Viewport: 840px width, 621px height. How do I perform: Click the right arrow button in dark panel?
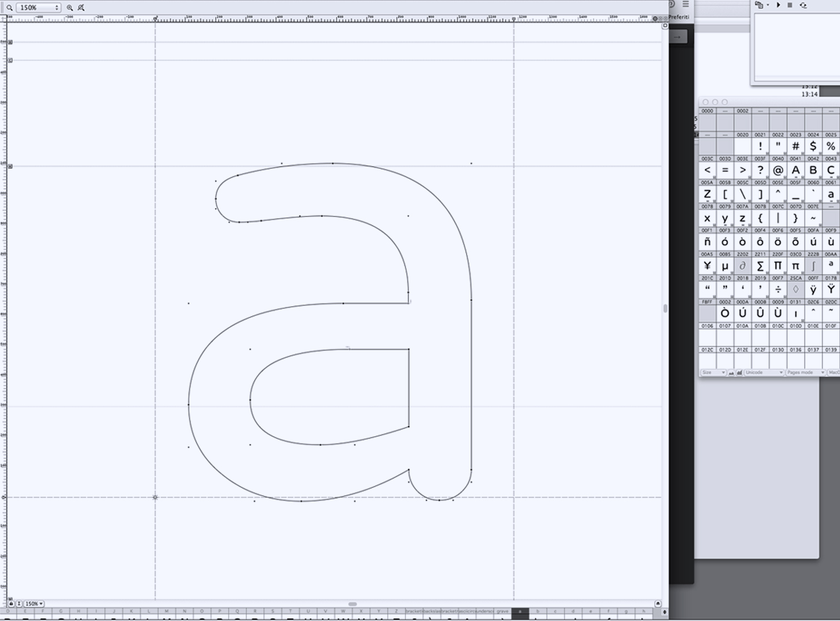pos(677,37)
